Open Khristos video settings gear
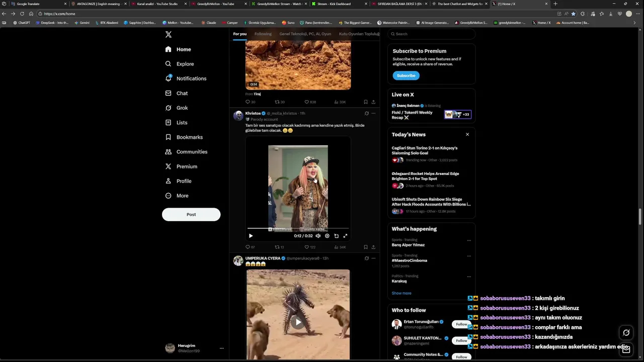Image resolution: width=644 pixels, height=362 pixels. [x=327, y=236]
